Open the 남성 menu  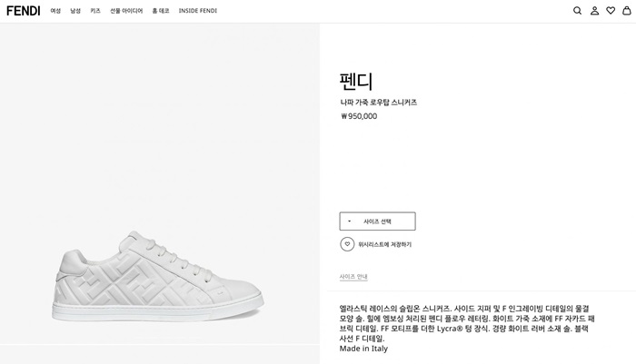pyautogui.click(x=75, y=11)
